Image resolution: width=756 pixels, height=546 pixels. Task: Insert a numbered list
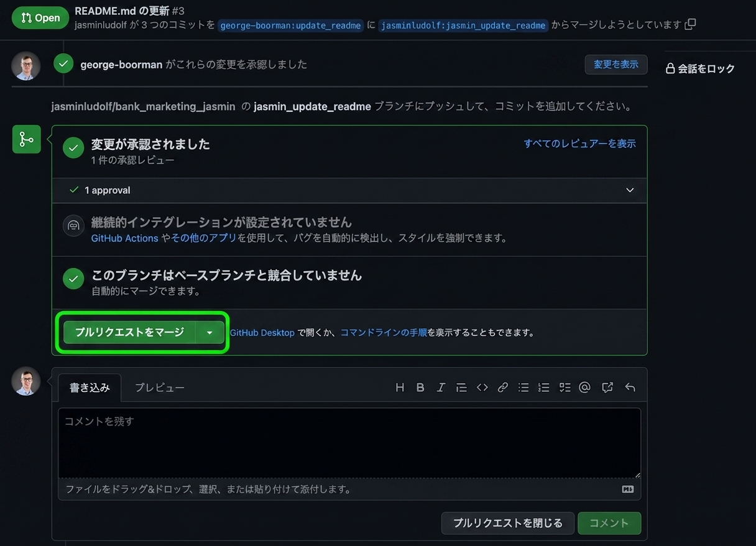tap(544, 387)
